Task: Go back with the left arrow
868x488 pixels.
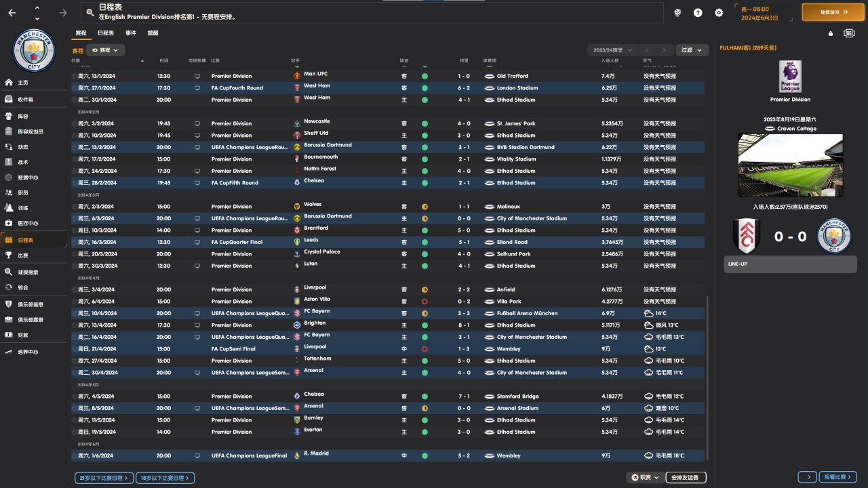Action: pos(12,13)
